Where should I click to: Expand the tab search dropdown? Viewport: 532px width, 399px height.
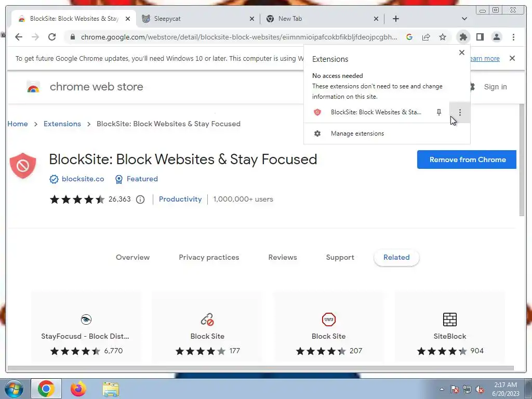pos(464,19)
